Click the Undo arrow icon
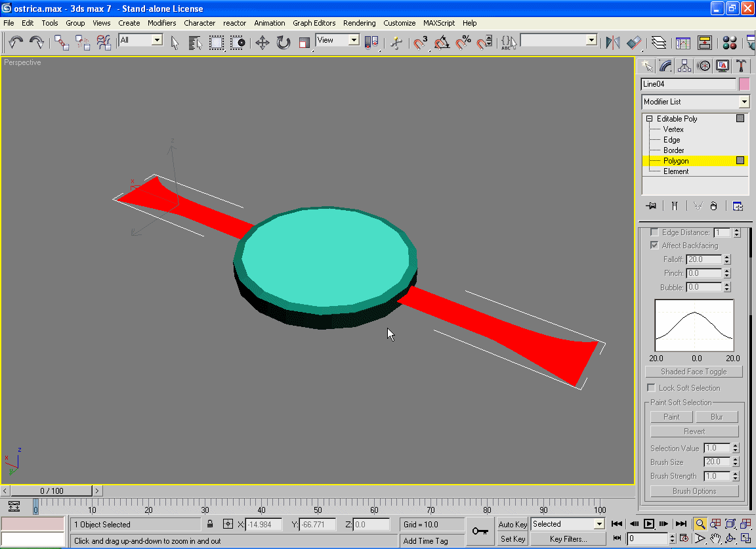The image size is (756, 549). (16, 43)
